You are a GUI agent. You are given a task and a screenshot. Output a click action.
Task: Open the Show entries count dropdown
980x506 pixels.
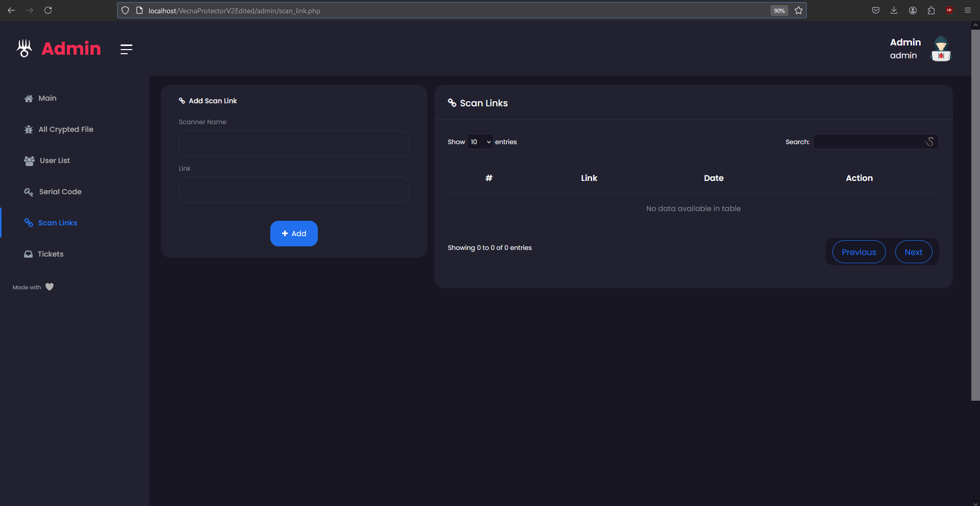tap(480, 142)
